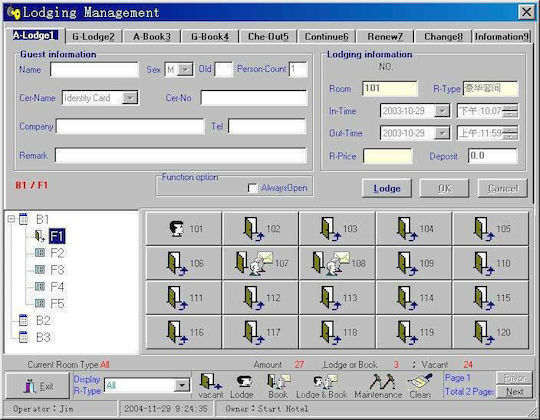Image resolution: width=540 pixels, height=420 pixels.
Task: Click the Cancel button
Action: coord(502,188)
